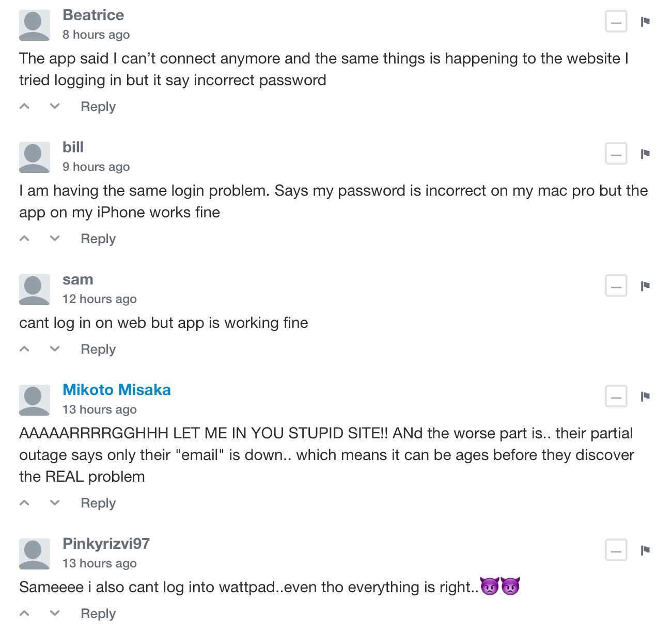Click Pinkyrizvi97's avatar image

pyautogui.click(x=34, y=553)
